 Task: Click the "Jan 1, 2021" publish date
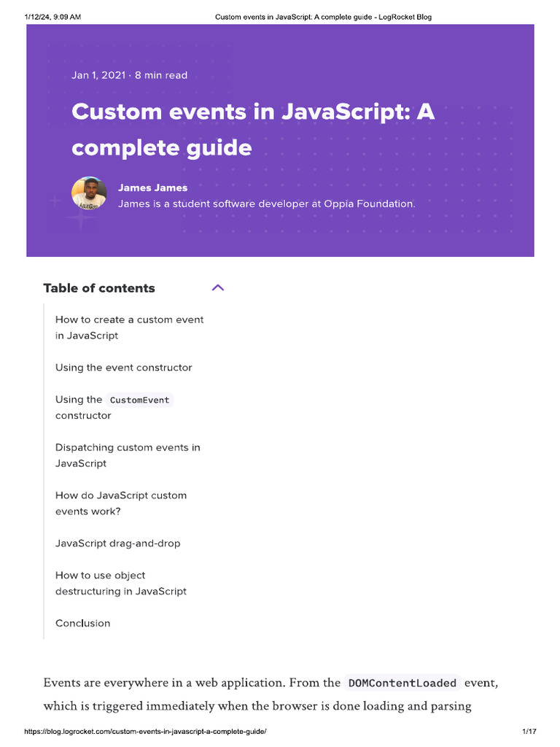point(98,75)
